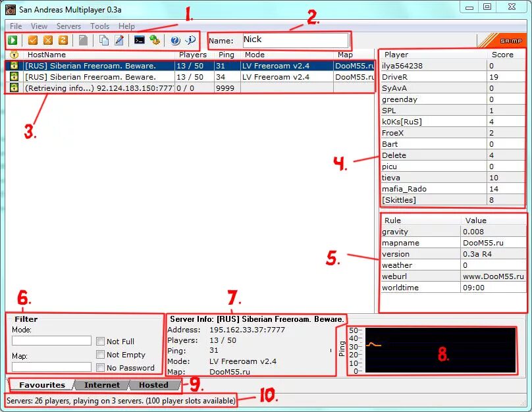Click the lock icon of the ping 31 server
This screenshot has width=532, height=412.
click(x=14, y=65)
